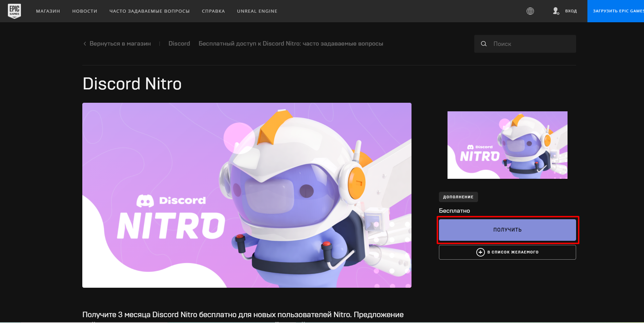Click the Epic Games logo
This screenshot has height=323, width=644.
(x=14, y=11)
